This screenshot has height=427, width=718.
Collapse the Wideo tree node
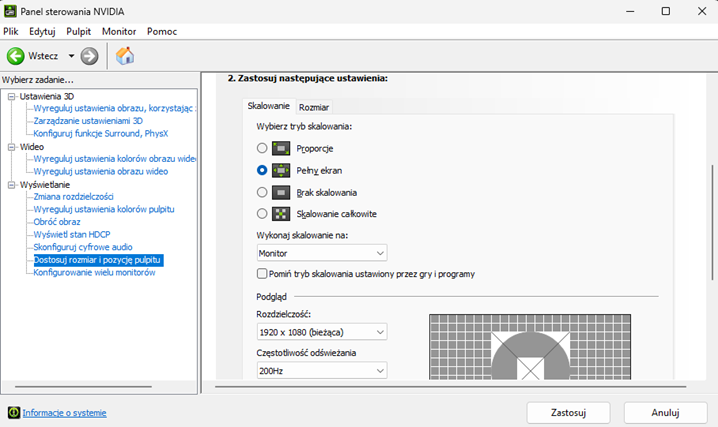[11, 147]
